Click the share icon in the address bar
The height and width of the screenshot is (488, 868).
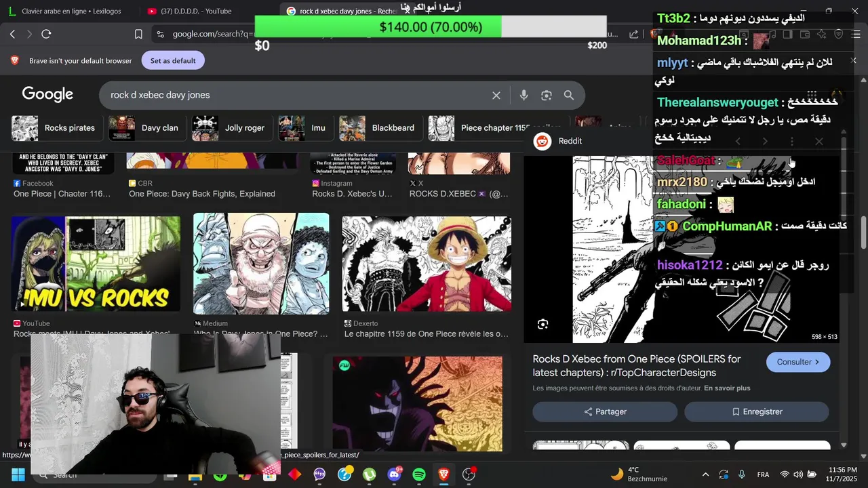(x=634, y=34)
